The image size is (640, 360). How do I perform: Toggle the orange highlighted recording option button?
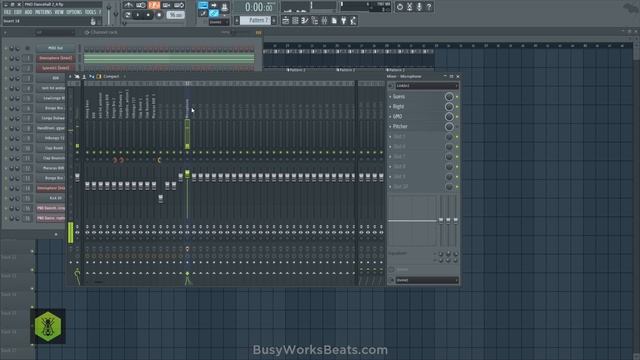click(154, 5)
